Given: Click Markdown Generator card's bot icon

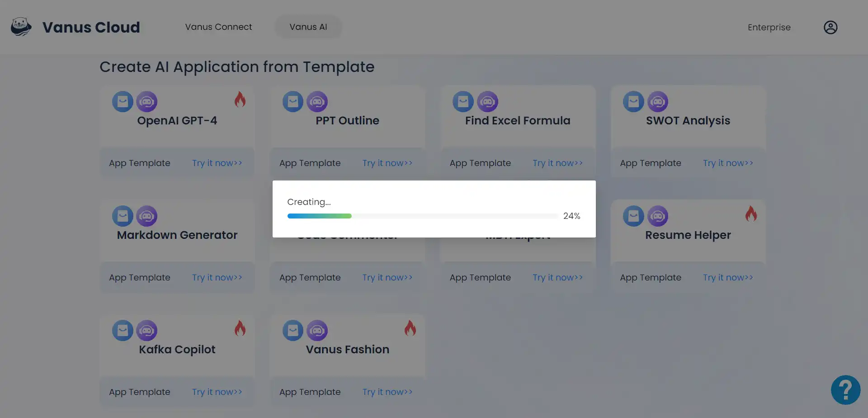Looking at the screenshot, I should point(147,216).
